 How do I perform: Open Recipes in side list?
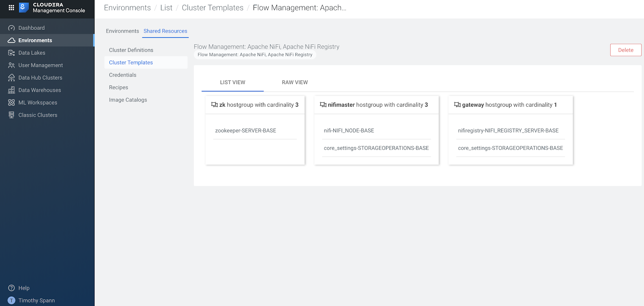(146, 87)
